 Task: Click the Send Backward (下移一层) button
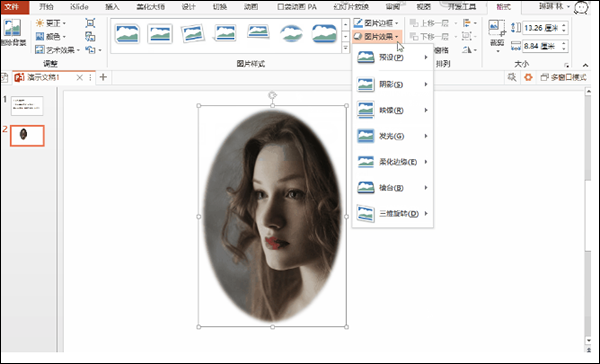(429, 37)
